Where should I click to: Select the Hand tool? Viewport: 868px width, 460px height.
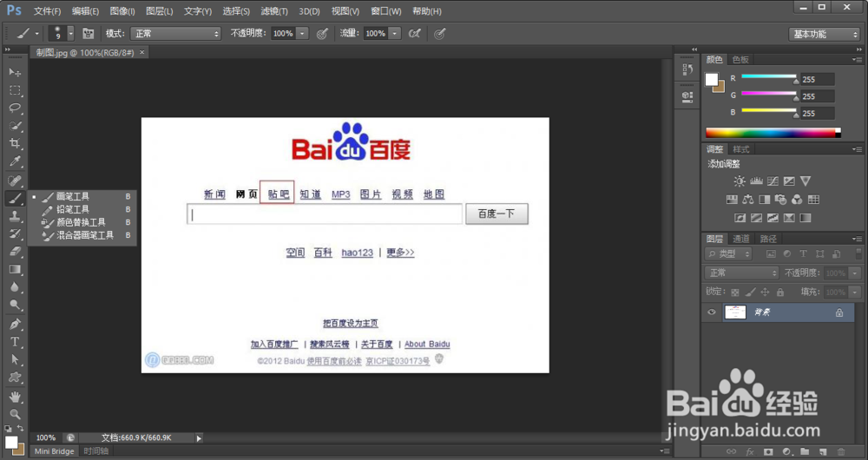click(x=15, y=397)
